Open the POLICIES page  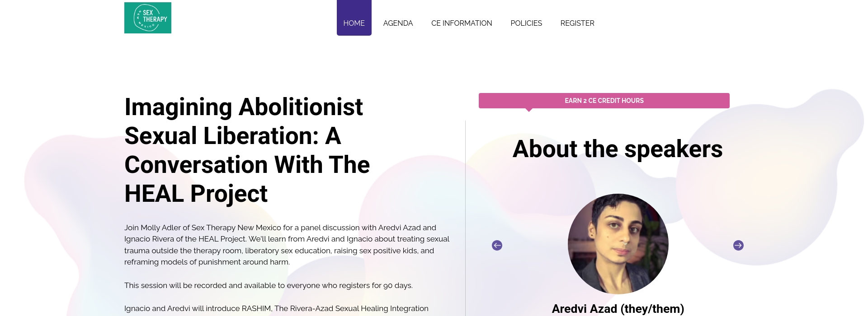[526, 23]
